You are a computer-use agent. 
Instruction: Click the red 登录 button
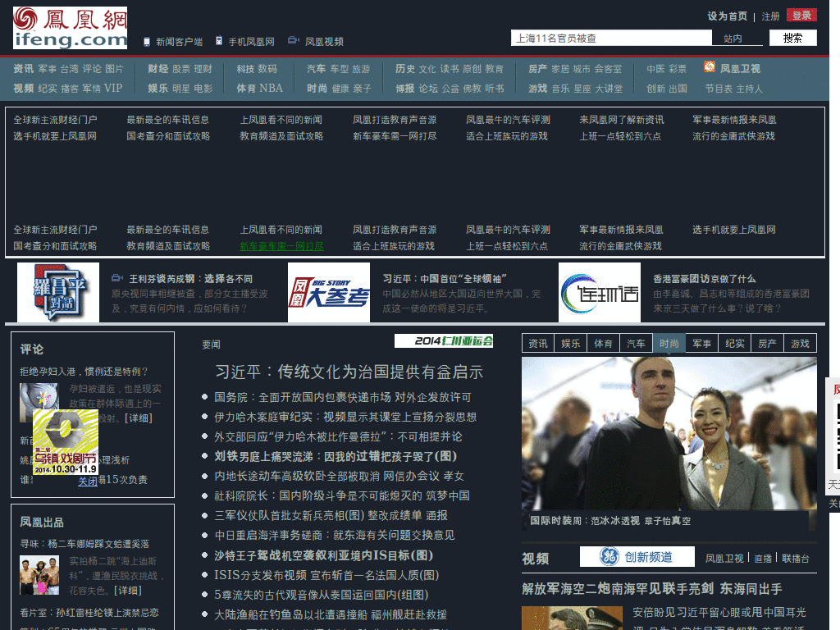coord(801,15)
